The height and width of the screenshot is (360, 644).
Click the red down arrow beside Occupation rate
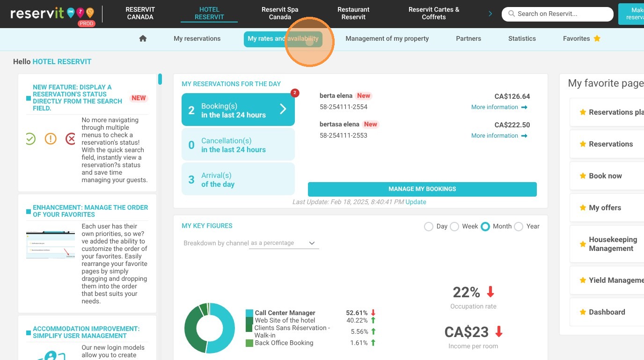click(x=490, y=292)
